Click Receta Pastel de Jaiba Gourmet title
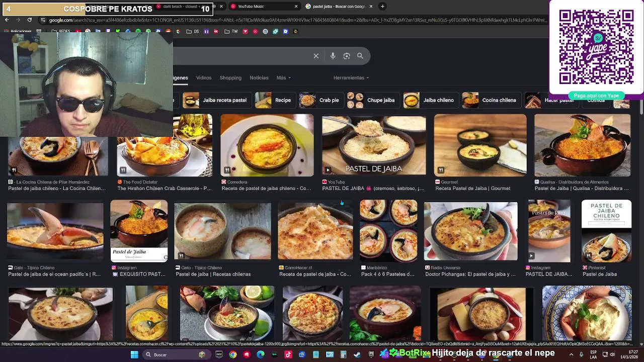644x362 pixels. (473, 189)
